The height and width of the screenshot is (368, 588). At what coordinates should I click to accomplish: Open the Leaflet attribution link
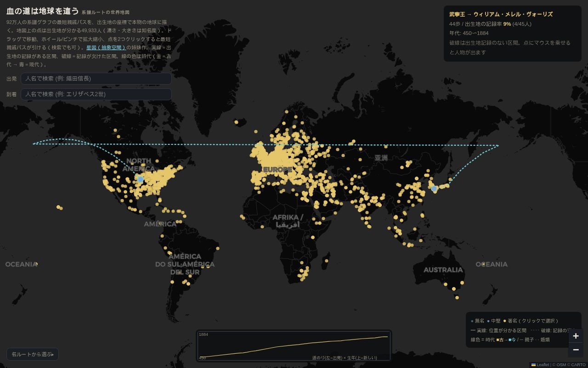coord(543,365)
